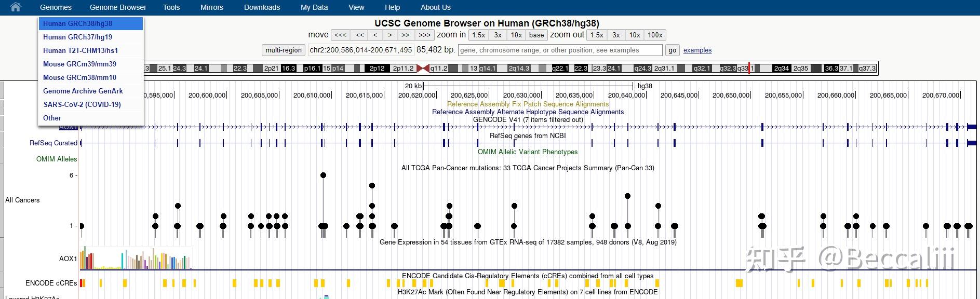Zoom in to base level
This screenshot has width=980, height=299.
pyautogui.click(x=536, y=35)
